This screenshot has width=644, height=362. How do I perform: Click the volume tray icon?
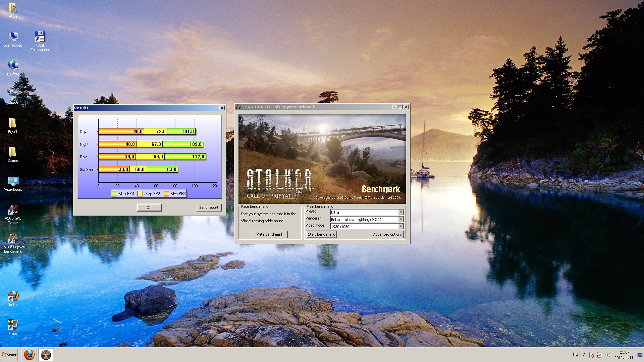(607, 355)
